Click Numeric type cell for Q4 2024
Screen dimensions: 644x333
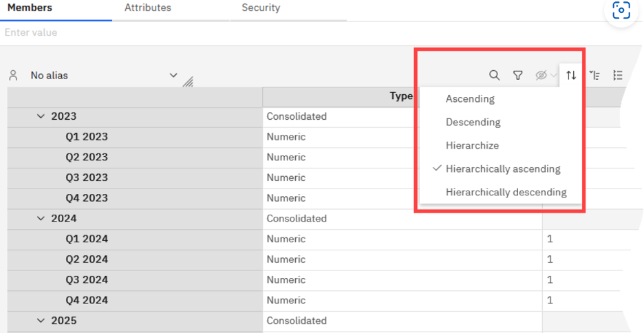pos(286,301)
